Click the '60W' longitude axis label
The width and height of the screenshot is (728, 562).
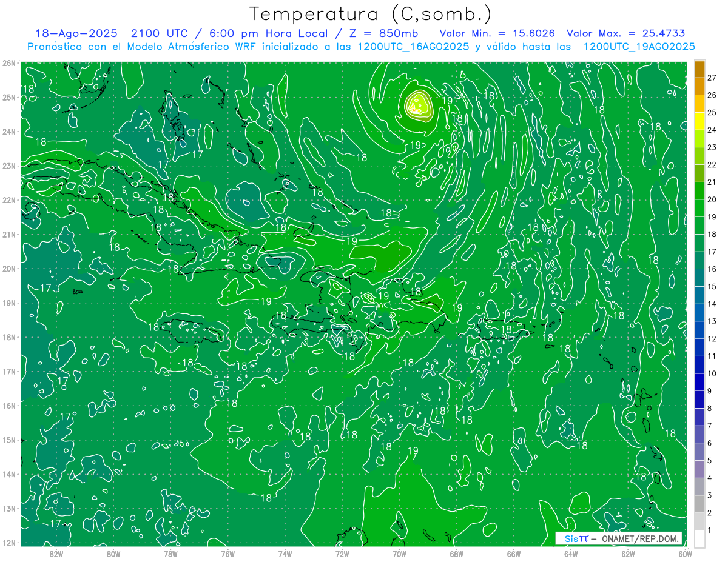(685, 554)
